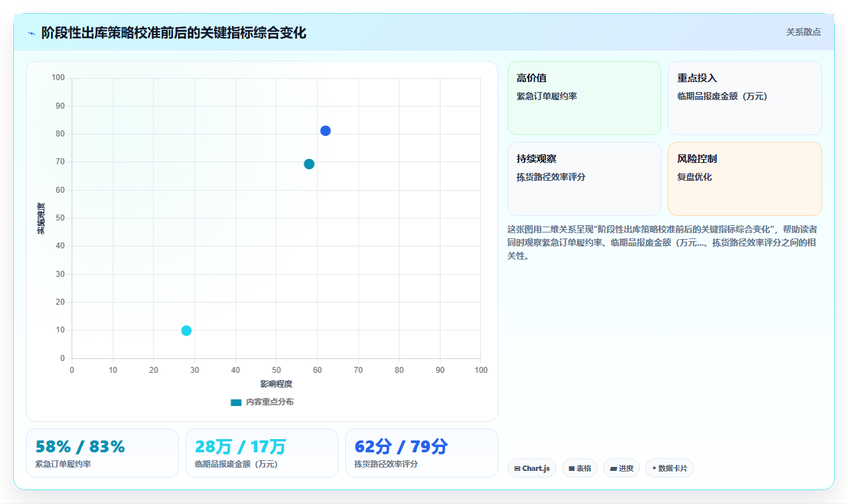Click the 拣货路径效率评分 label under 62分 / 79分
Viewport: 848px width, 504px height.
tap(386, 464)
